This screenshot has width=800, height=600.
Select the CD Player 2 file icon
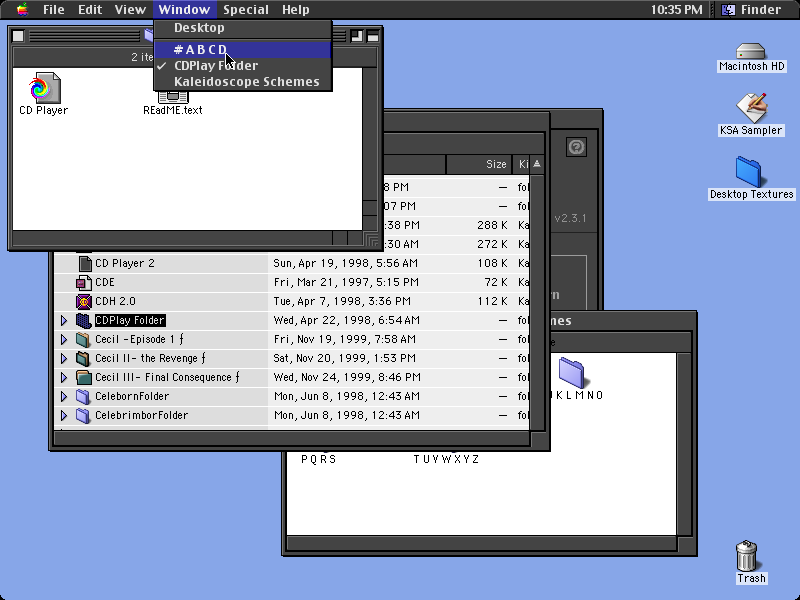85,263
